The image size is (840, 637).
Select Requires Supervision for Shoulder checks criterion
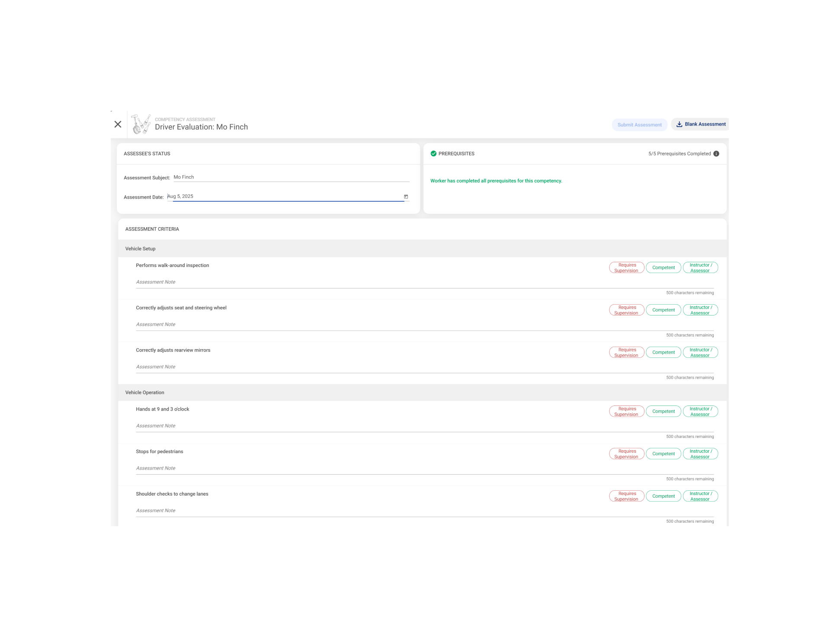click(626, 496)
